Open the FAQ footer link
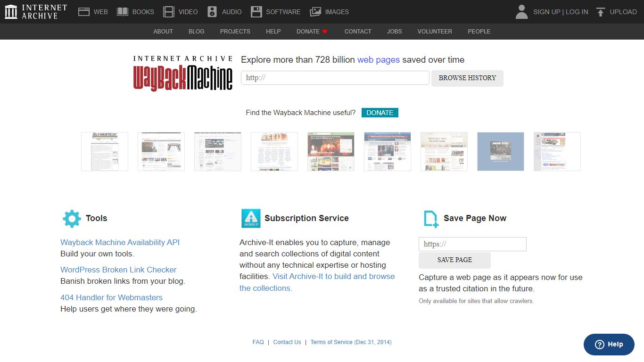 click(258, 342)
